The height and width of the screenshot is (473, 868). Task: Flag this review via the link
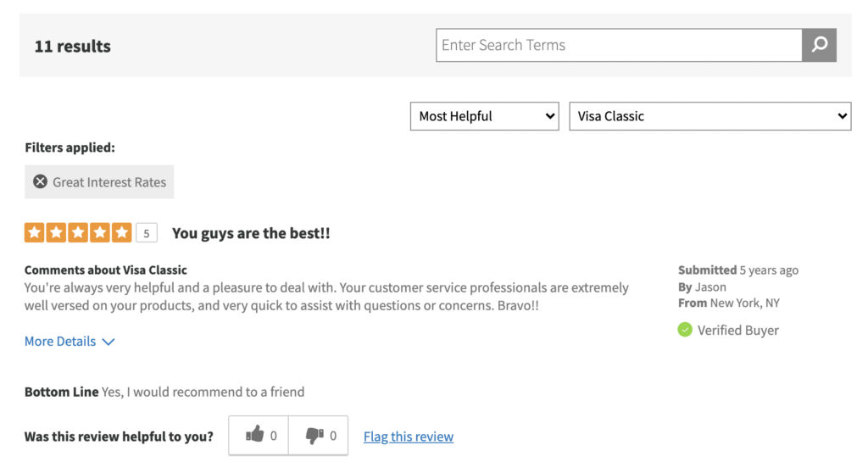pyautogui.click(x=409, y=437)
